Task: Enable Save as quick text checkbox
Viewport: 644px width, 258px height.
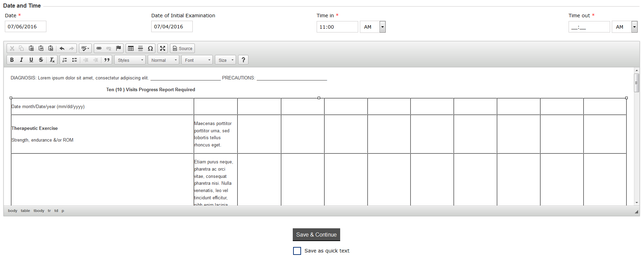Action: 297,251
